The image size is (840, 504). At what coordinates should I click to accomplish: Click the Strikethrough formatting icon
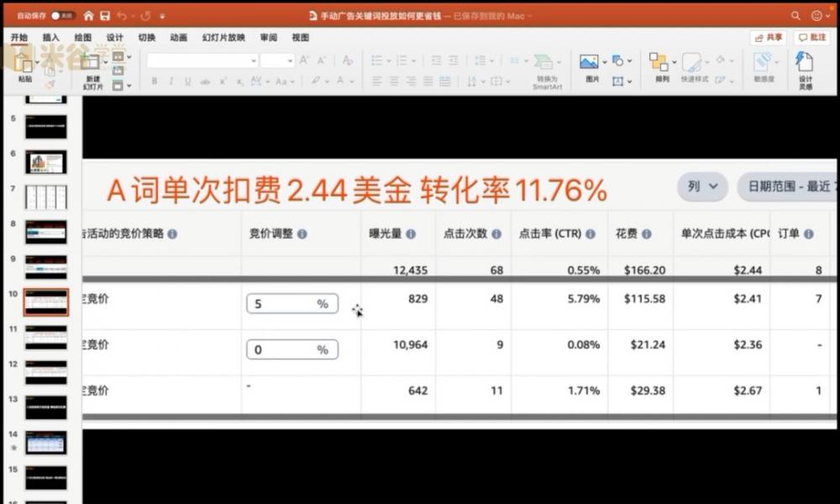pyautogui.click(x=205, y=81)
